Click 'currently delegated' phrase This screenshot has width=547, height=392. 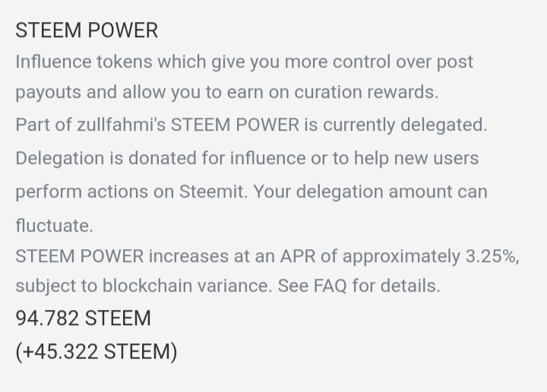[405, 125]
